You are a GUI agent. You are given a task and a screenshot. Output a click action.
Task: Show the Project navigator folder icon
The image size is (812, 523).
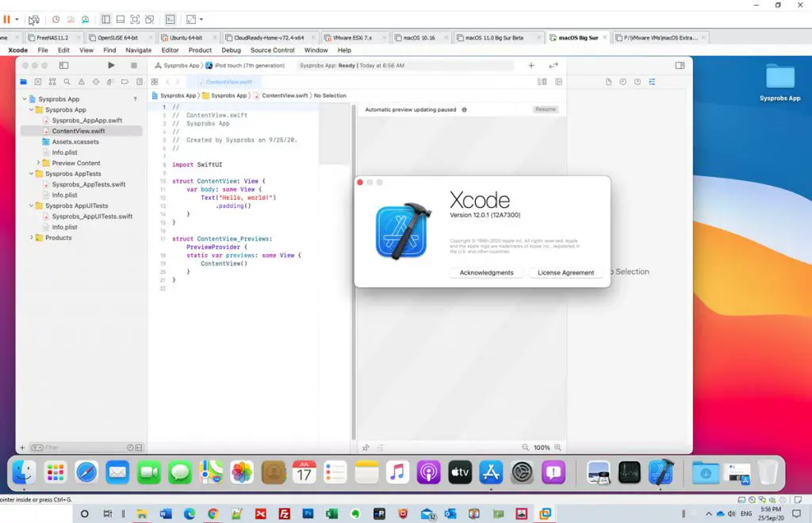[23, 82]
